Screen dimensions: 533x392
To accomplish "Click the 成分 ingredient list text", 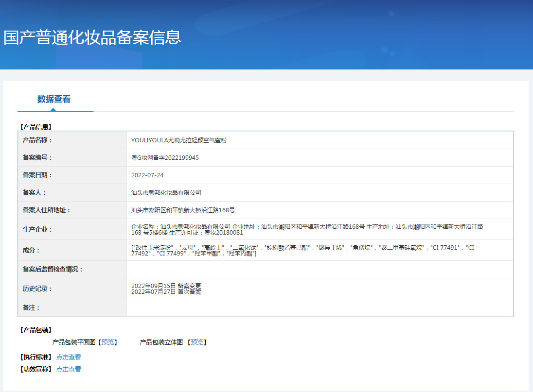I will coord(302,251).
